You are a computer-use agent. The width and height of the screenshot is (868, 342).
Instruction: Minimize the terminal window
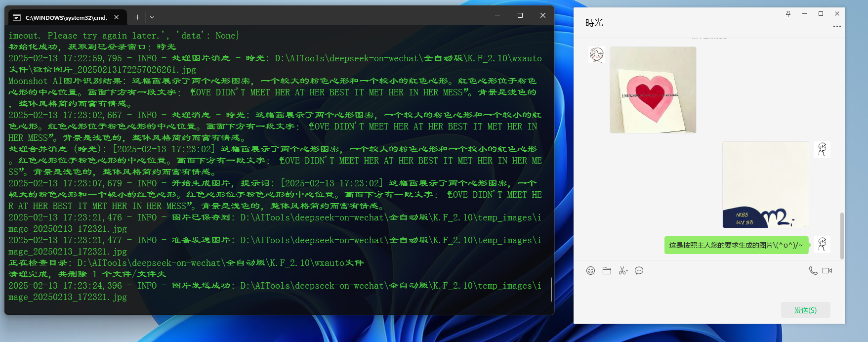497,15
